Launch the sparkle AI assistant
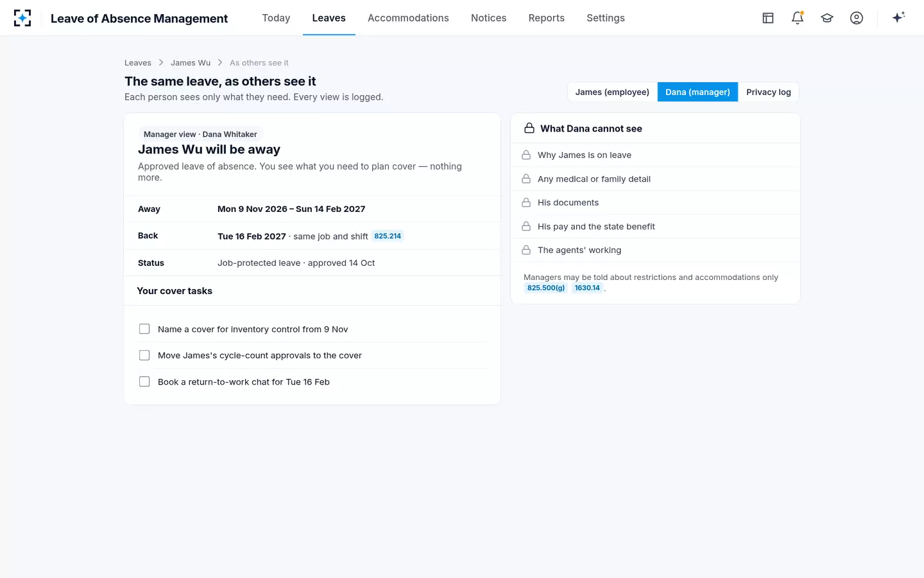 pos(898,17)
